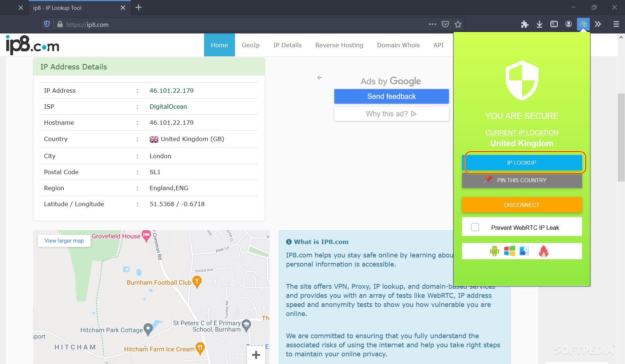
Task: Open page actions three-dot menu
Action: click(x=433, y=24)
